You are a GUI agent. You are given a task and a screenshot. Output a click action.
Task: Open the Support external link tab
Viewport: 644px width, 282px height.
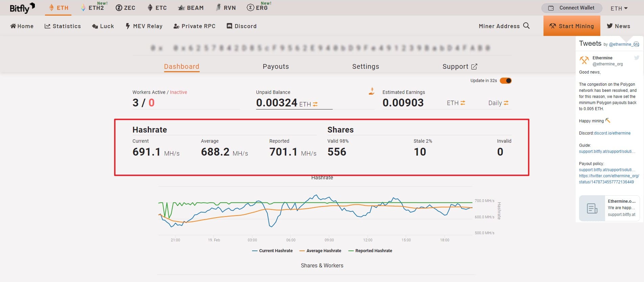(x=460, y=66)
